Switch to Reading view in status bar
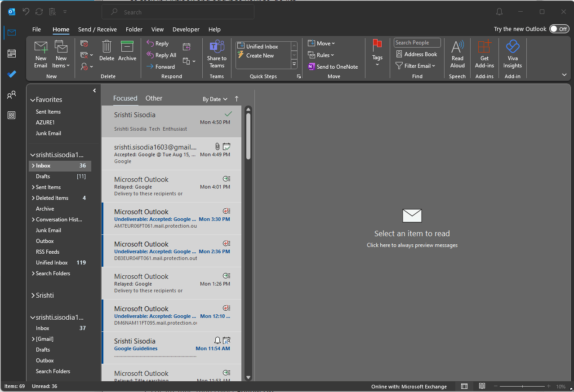574x392 pixels. click(482, 386)
